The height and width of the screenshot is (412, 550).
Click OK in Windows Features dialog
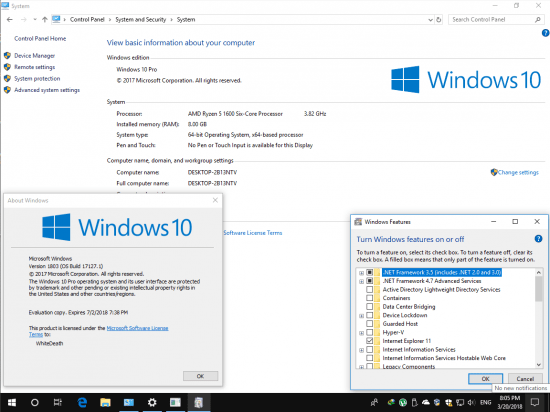click(485, 379)
